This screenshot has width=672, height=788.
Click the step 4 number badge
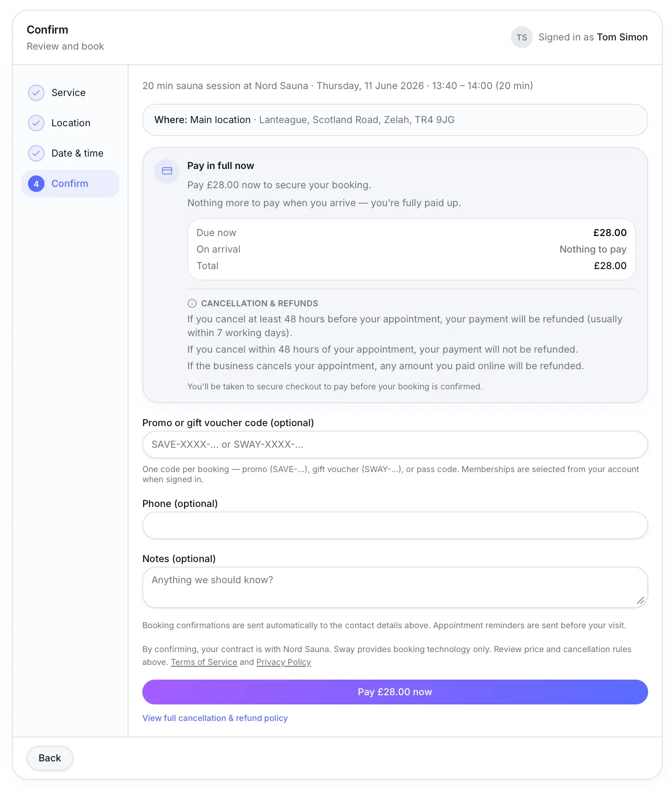[x=36, y=184]
